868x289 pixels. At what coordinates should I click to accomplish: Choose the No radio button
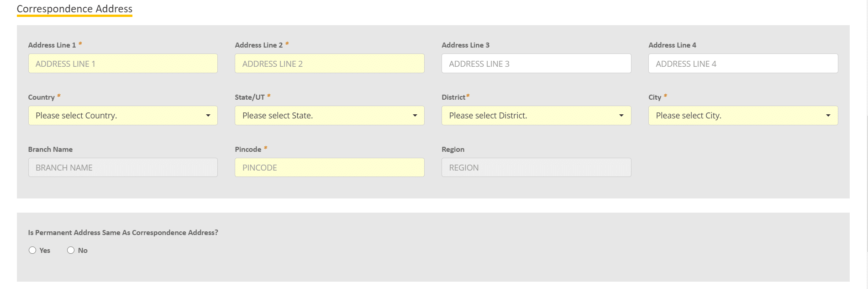pos(71,250)
